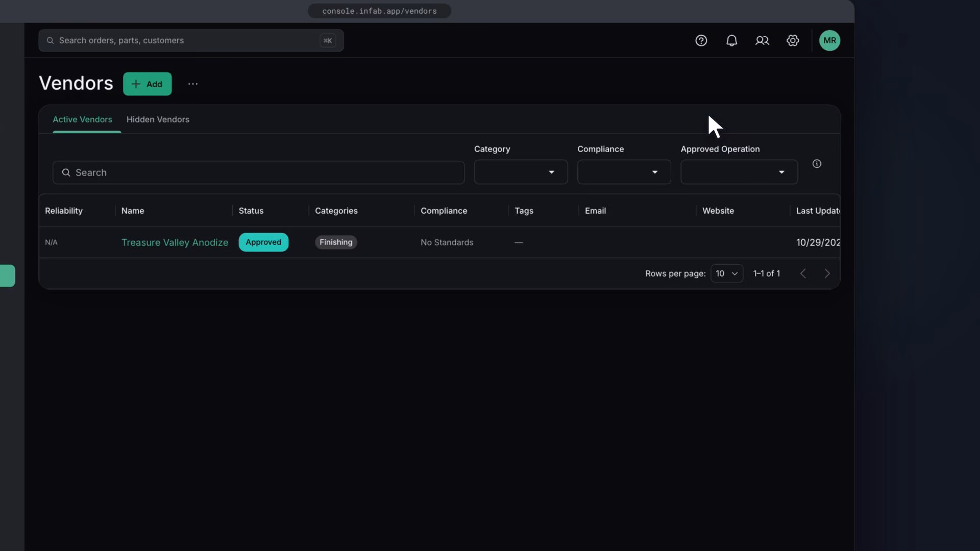The image size is (980, 551).
Task: Click the Tags column header
Action: [x=524, y=211]
